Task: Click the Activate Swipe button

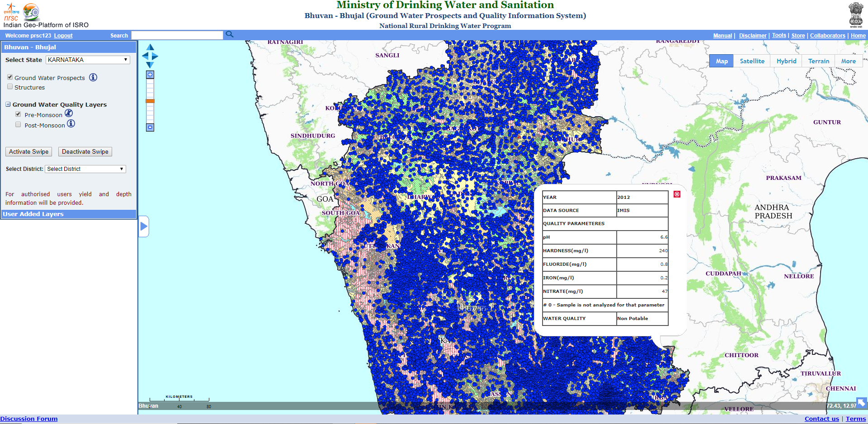Action: click(28, 152)
